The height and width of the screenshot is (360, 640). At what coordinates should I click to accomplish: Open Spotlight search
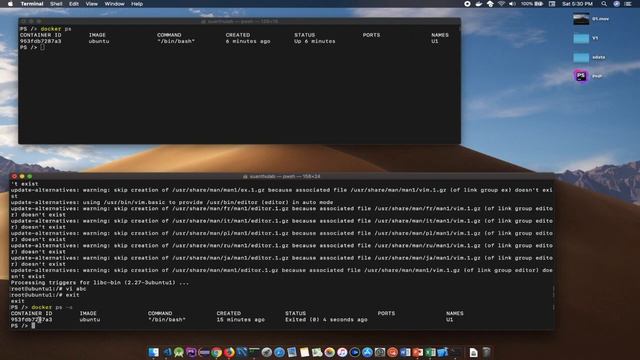tap(604, 4)
